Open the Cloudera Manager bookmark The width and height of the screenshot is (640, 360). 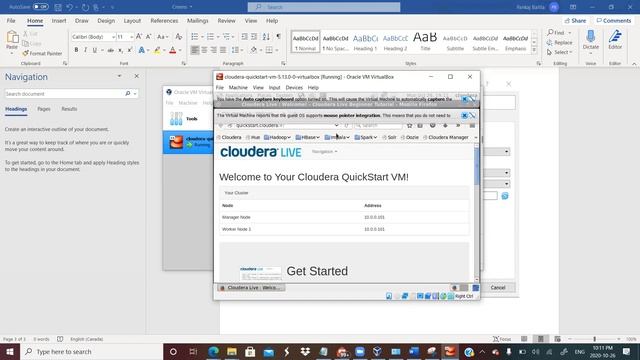[446, 137]
